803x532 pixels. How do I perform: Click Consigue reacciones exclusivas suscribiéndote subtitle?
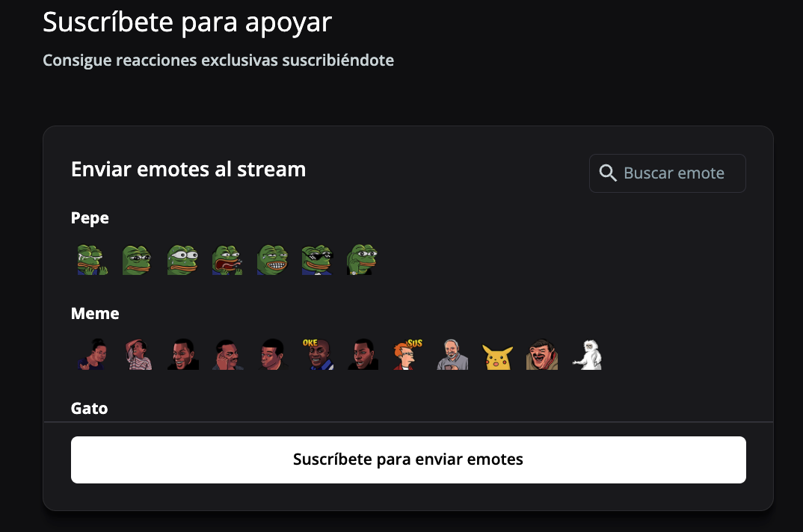pyautogui.click(x=218, y=61)
